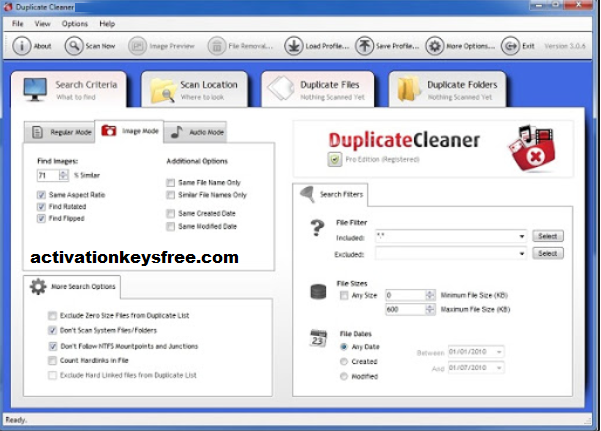The height and width of the screenshot is (431, 601).
Task: Toggle the Find Rotated checkbox
Action: 41,207
